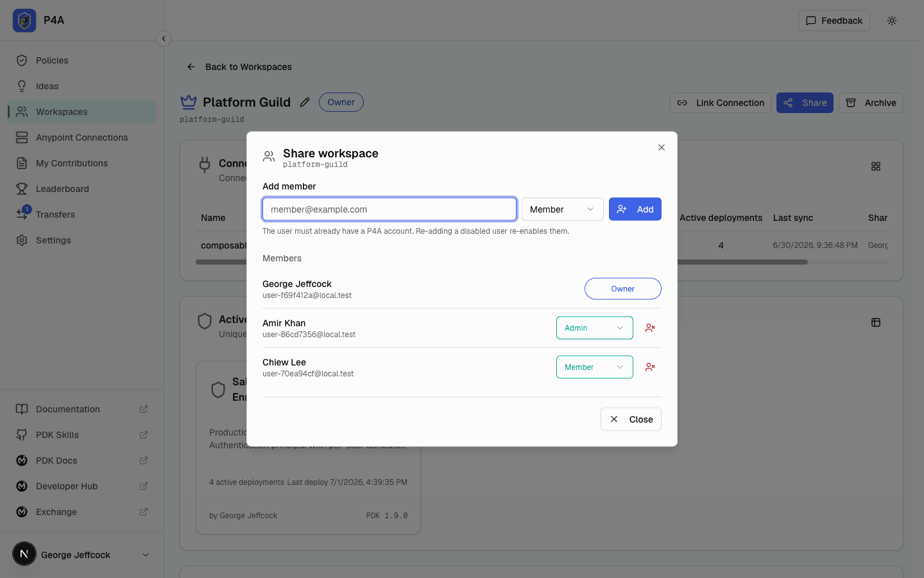Open Policies in the sidebar

pyautogui.click(x=81, y=60)
